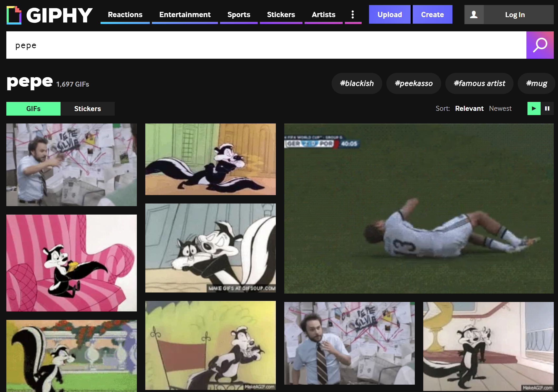Screen dimensions: 558x392
Task: Select the GIFs results tab
Action: coord(33,109)
